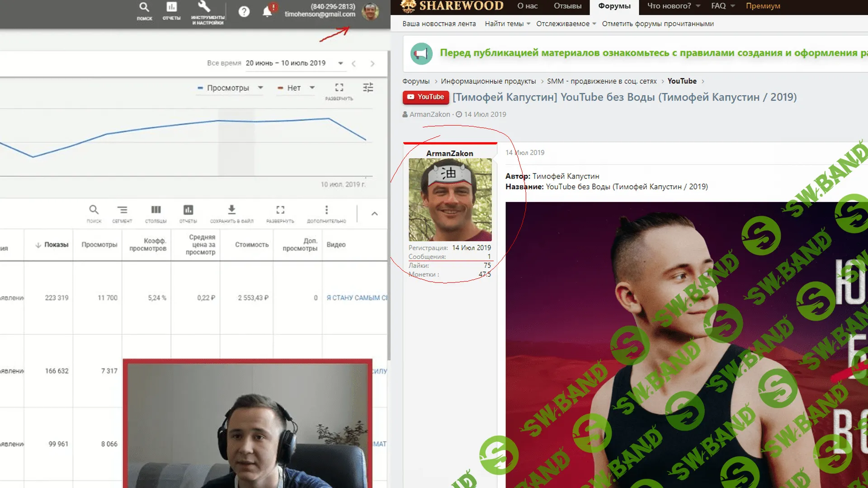Open the Reports icon in header
The image size is (868, 488).
point(171,8)
